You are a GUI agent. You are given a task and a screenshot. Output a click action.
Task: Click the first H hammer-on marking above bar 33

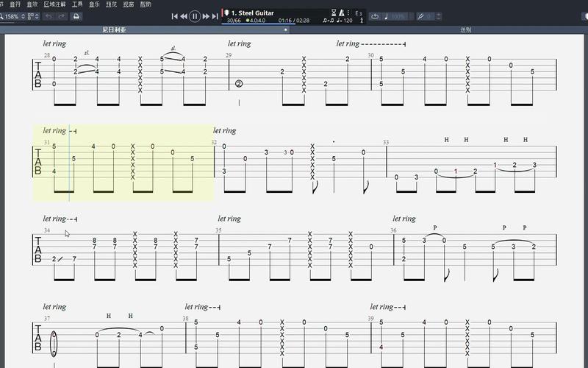(446, 140)
